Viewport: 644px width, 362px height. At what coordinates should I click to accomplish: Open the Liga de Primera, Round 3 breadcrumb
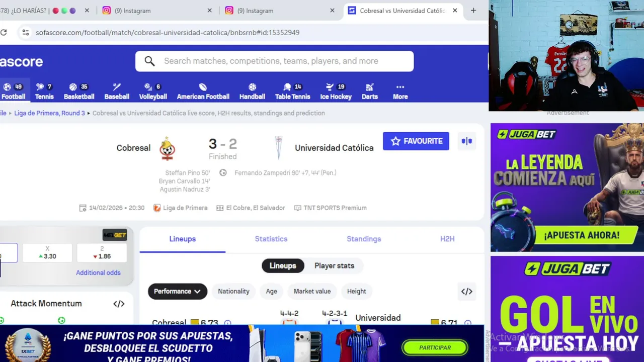[x=49, y=113]
